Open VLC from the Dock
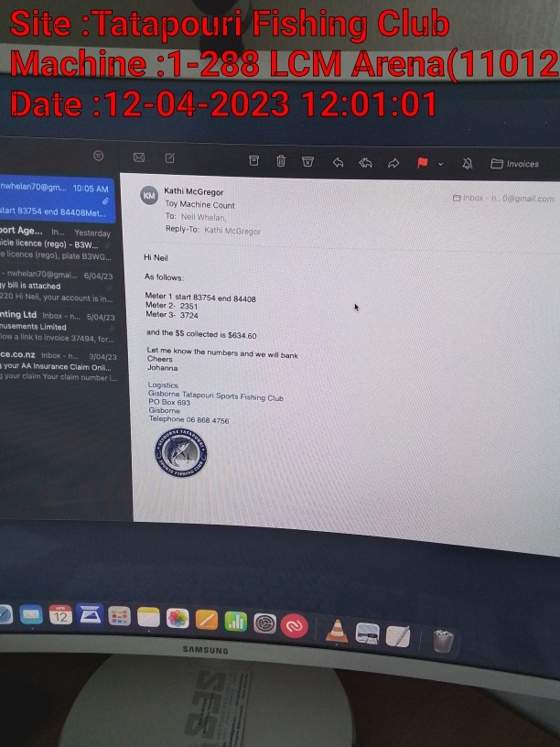The image size is (560, 747). click(337, 630)
